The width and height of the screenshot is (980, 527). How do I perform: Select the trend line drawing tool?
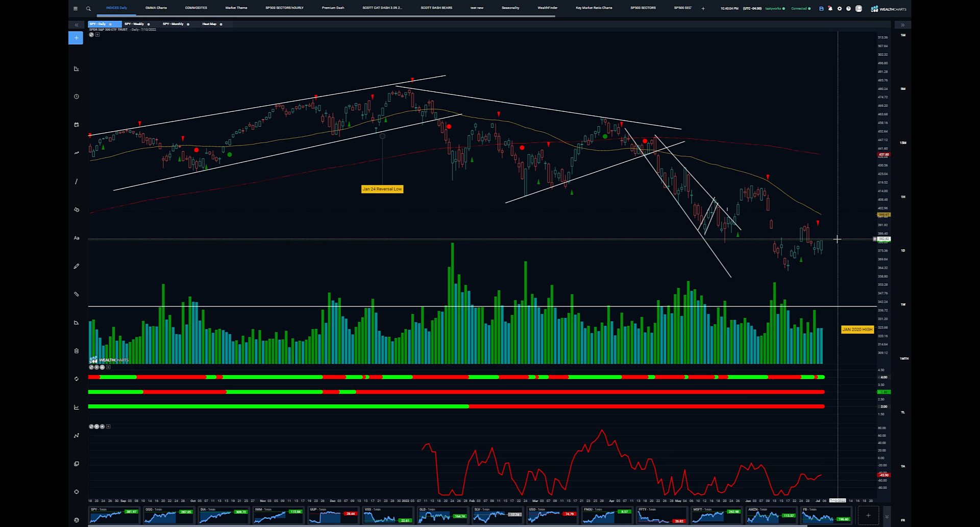77,181
